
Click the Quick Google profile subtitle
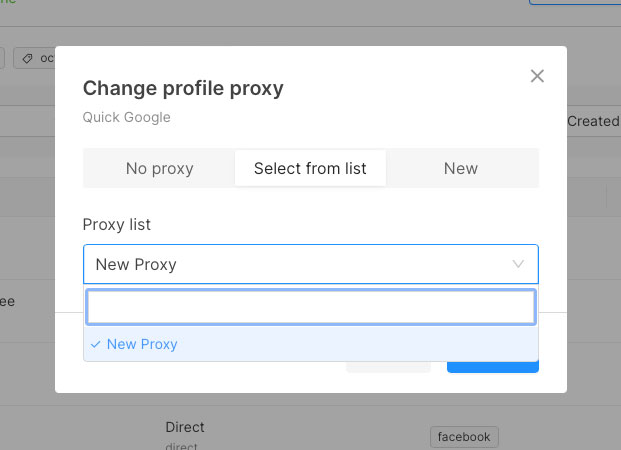(127, 117)
